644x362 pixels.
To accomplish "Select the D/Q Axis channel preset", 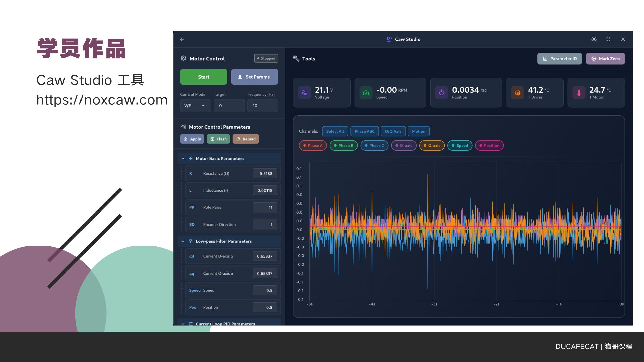I will click(393, 131).
